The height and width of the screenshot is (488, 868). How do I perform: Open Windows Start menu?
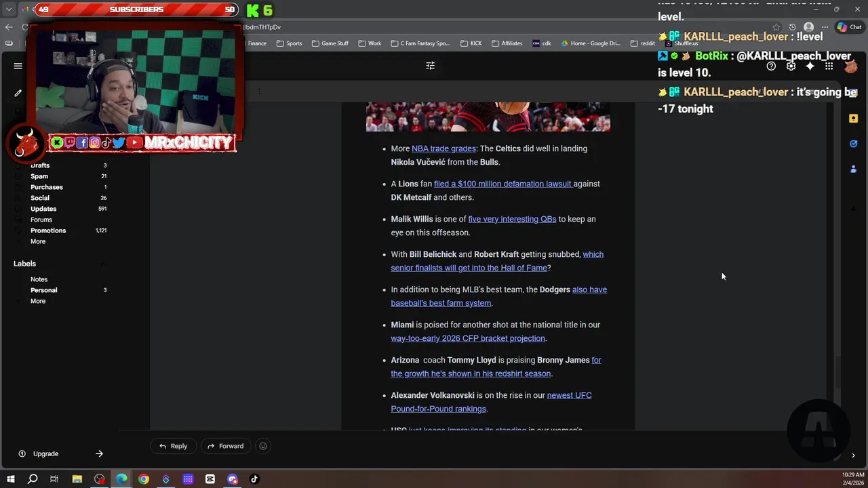(10, 479)
